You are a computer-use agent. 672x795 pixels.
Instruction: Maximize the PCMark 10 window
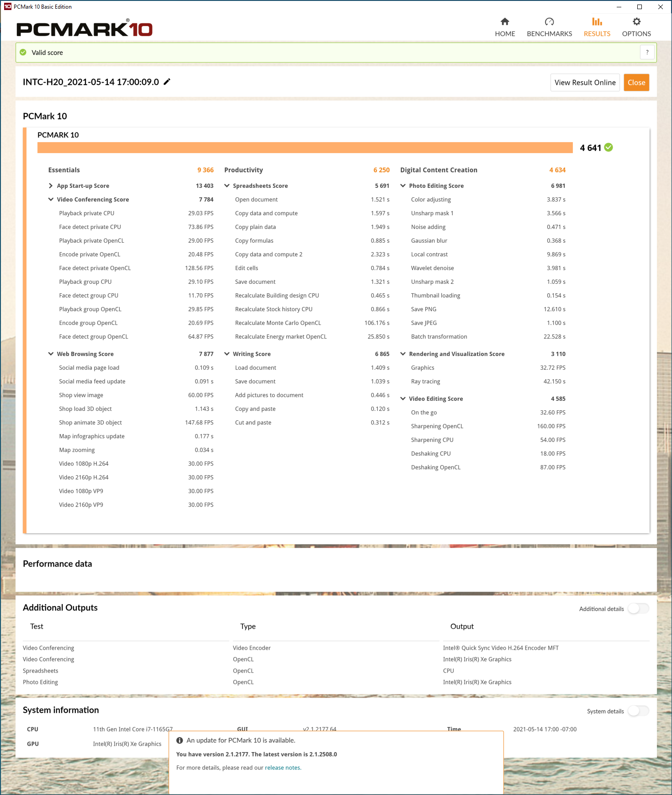point(640,7)
